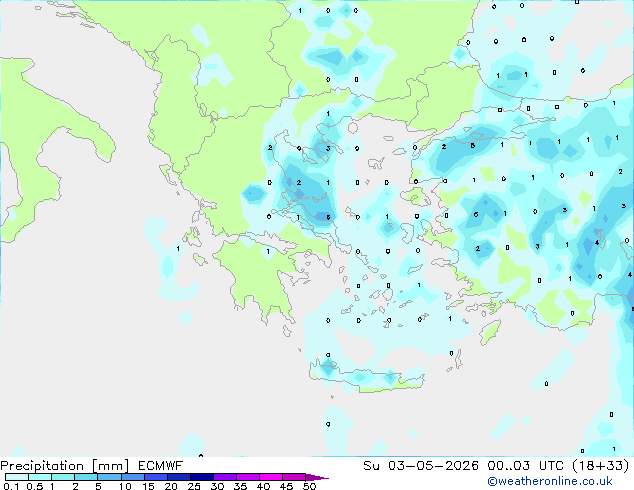Viewport: 634px width, 490px height.
Task: Select the 0.5–1 mm legend swatch
Action: pos(40,477)
